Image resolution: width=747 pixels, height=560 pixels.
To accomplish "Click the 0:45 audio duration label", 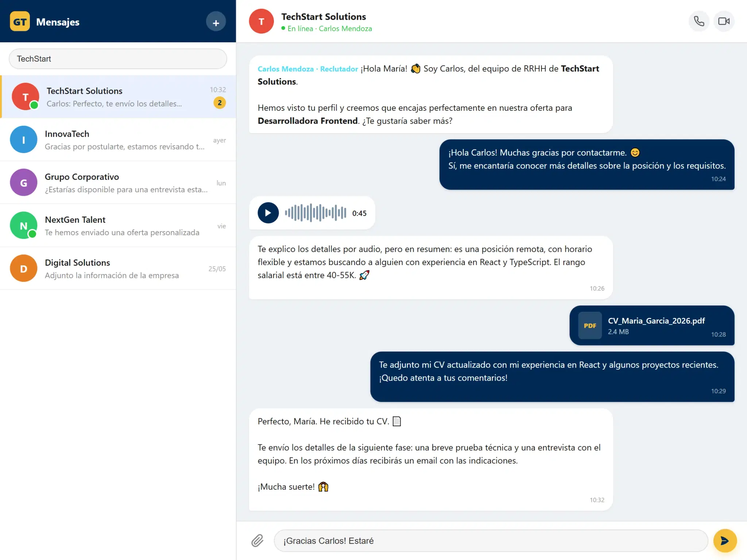I will [x=359, y=213].
